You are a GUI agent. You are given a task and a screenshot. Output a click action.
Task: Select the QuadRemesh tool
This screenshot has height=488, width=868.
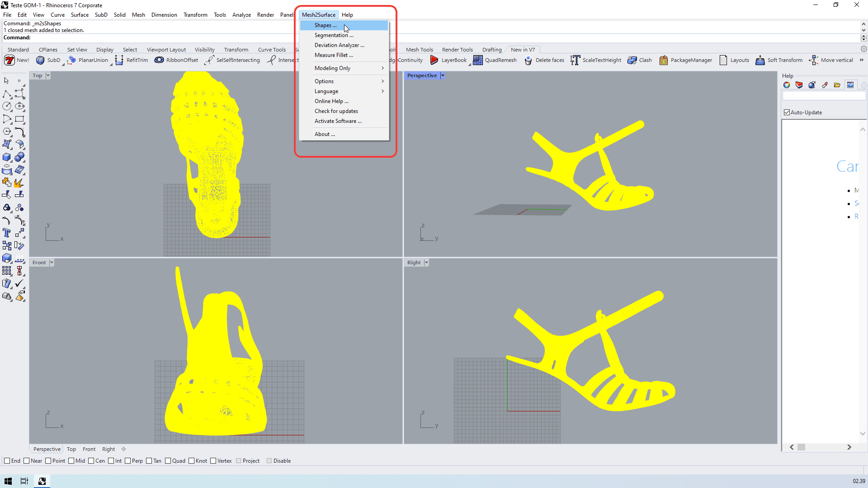pyautogui.click(x=501, y=60)
